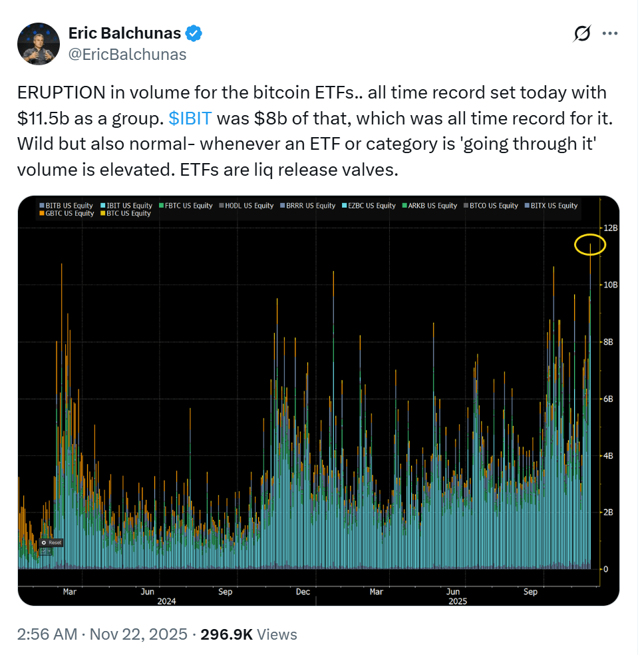Viewport: 644px width, 655px height.
Task: Click the GBTC US Equity orange swatch
Action: (42, 214)
